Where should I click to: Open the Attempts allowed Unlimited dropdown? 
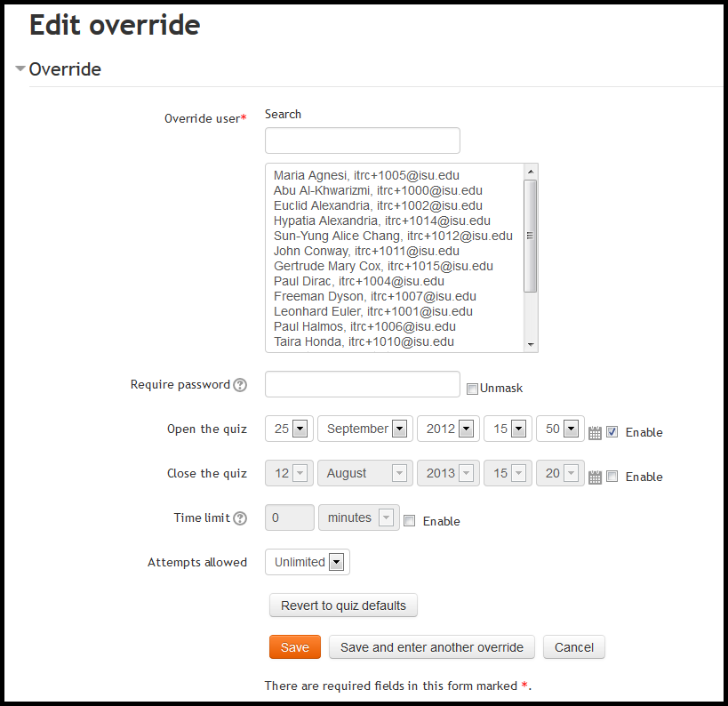[x=308, y=562]
